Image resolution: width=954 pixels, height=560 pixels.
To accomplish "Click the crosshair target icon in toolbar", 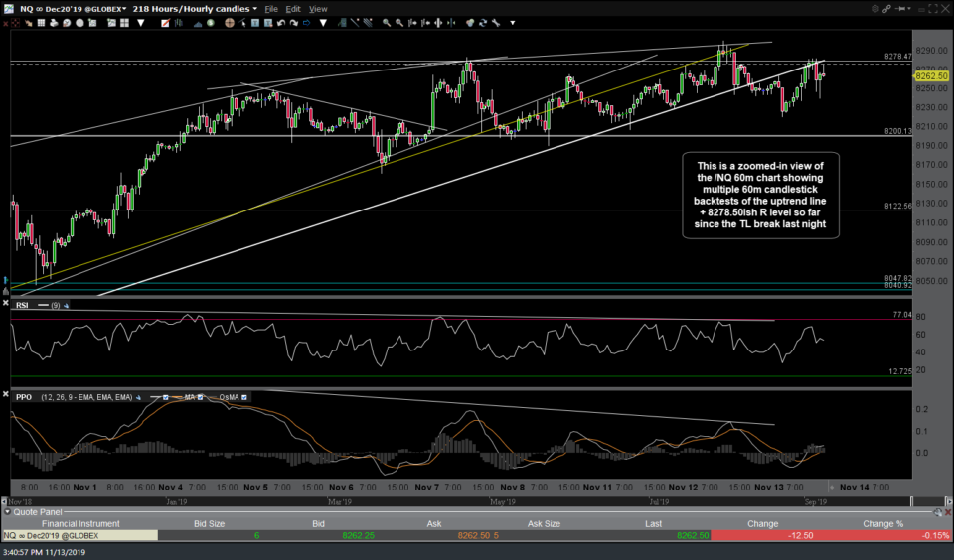I will coord(15,23).
